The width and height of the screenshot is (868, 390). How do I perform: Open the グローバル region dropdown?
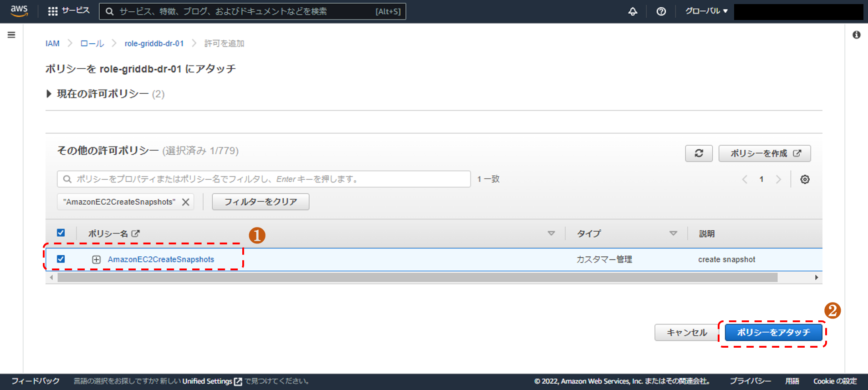click(x=706, y=11)
